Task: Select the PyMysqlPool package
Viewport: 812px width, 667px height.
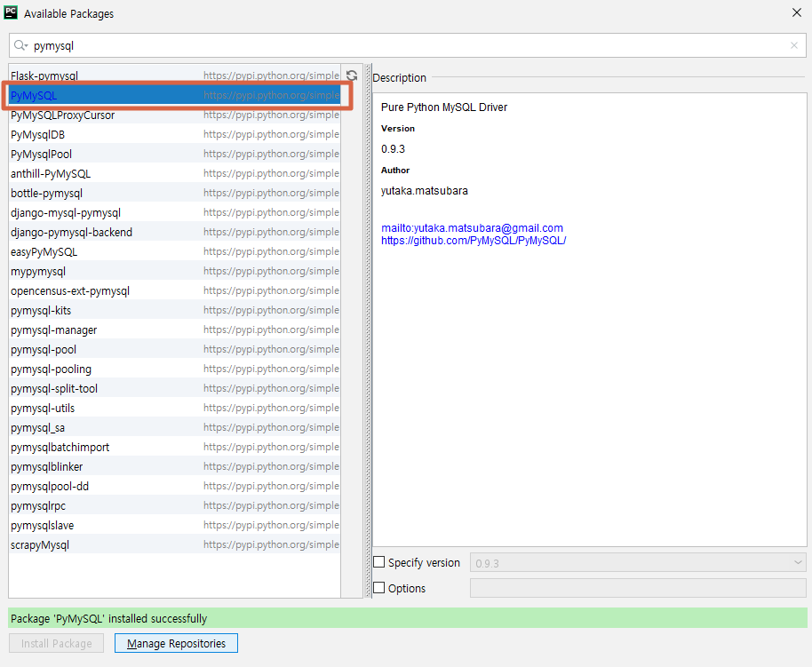Action: click(x=174, y=154)
